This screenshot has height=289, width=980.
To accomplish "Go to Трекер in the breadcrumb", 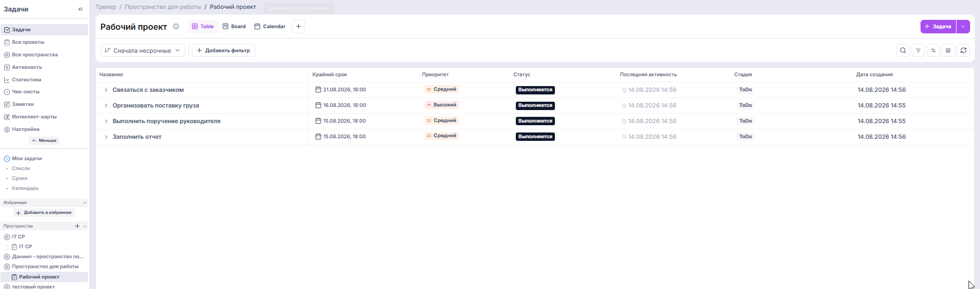I will pos(106,7).
